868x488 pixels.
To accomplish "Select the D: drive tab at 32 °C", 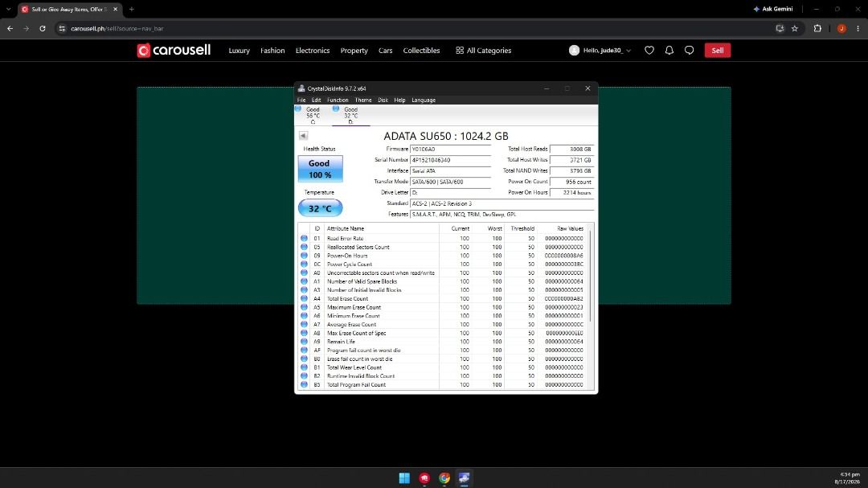I will pyautogui.click(x=351, y=115).
